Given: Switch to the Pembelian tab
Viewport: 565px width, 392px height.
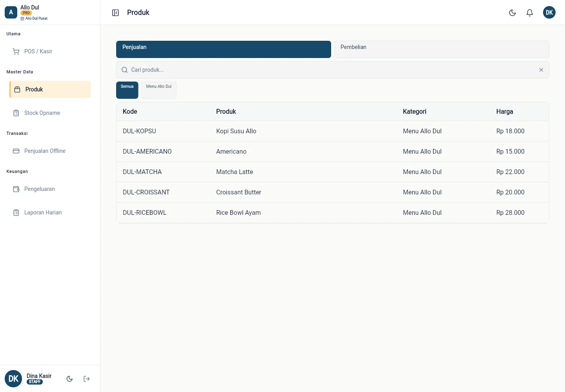Looking at the screenshot, I should pyautogui.click(x=442, y=49).
